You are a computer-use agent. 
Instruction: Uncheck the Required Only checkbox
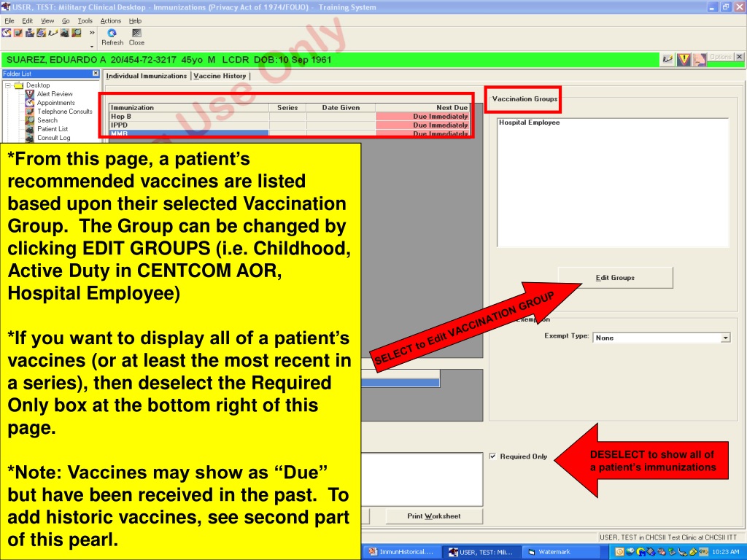(x=492, y=456)
